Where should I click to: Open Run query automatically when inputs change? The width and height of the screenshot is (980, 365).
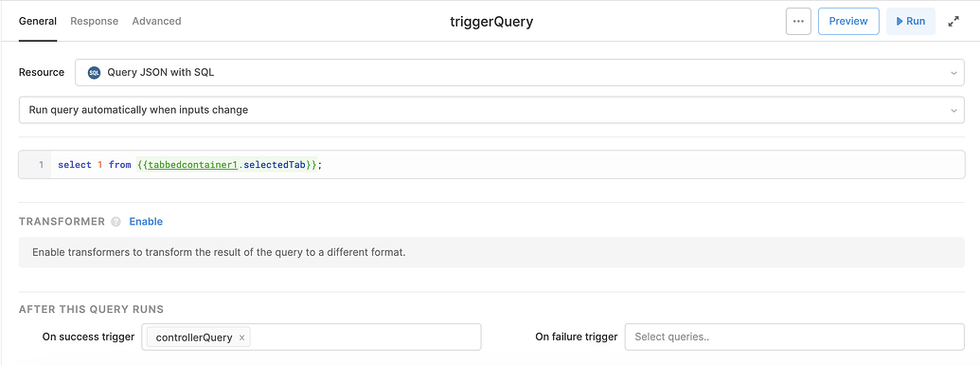(491, 110)
